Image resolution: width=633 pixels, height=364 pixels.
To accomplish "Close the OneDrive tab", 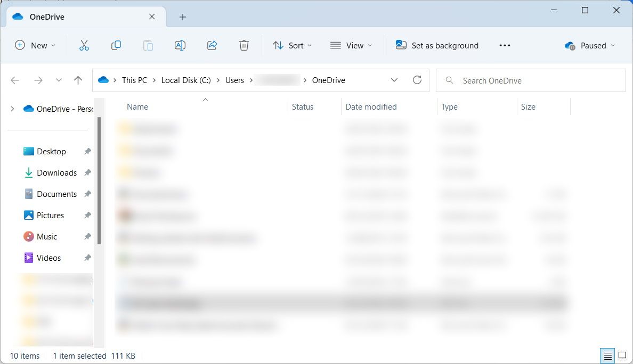I will [x=152, y=16].
